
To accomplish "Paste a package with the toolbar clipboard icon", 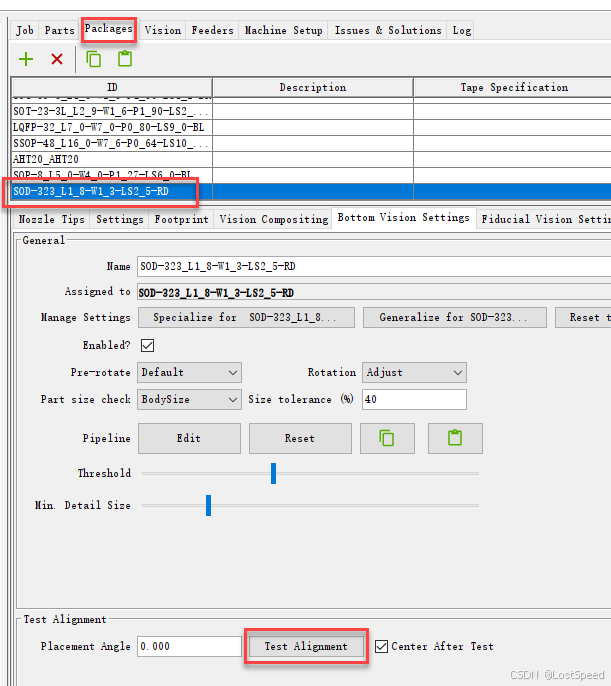I will 125,59.
